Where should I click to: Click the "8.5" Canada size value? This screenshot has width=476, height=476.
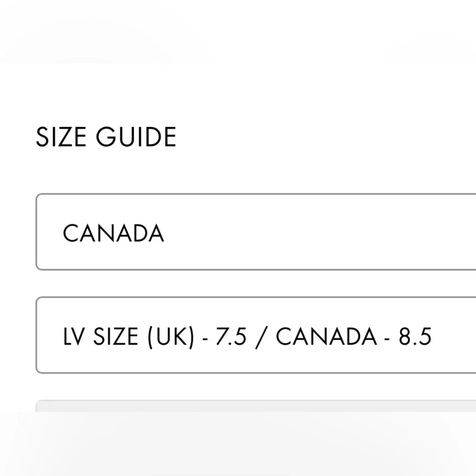pyautogui.click(x=415, y=337)
